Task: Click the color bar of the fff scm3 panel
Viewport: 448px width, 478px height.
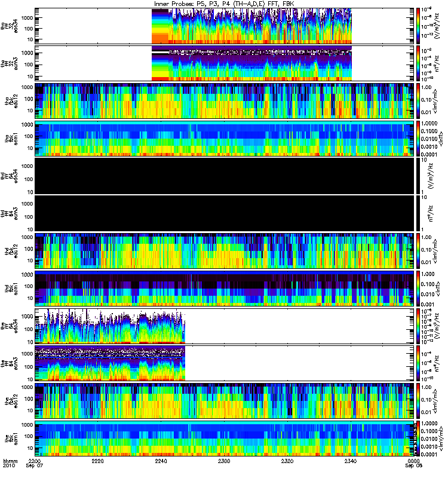Action: (x=419, y=363)
